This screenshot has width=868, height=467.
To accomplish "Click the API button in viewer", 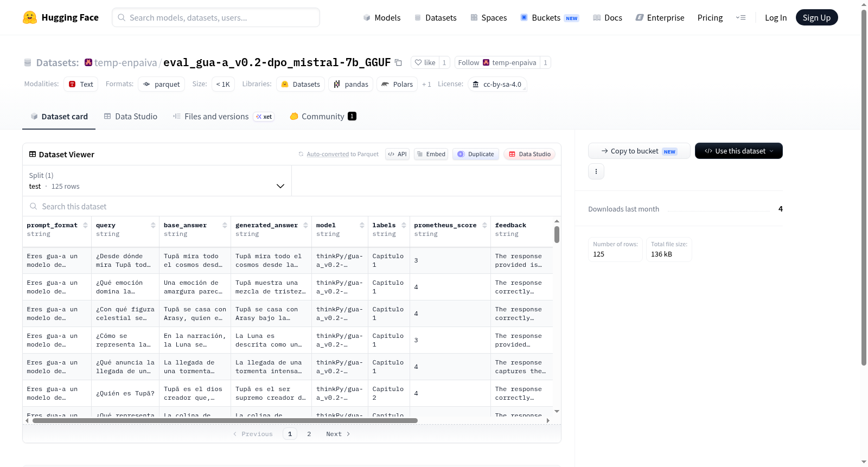I will coord(397,154).
